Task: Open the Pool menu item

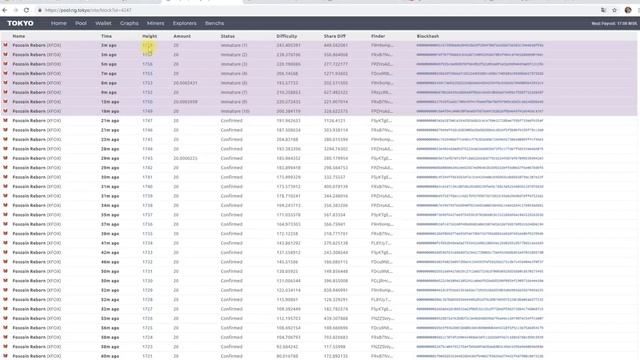Action: [81, 23]
